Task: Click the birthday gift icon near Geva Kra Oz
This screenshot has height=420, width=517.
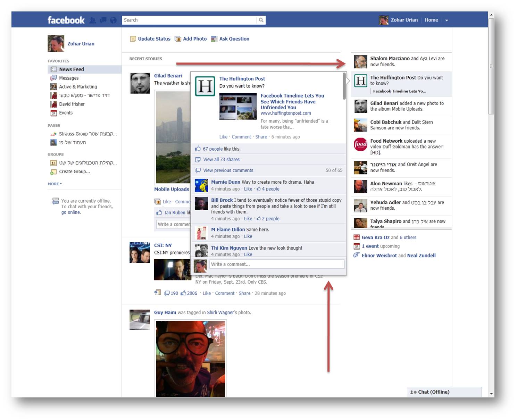Action: (356, 237)
